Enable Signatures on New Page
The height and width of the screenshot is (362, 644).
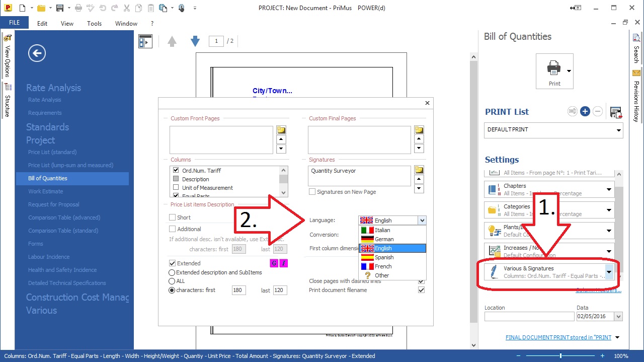coord(312,192)
